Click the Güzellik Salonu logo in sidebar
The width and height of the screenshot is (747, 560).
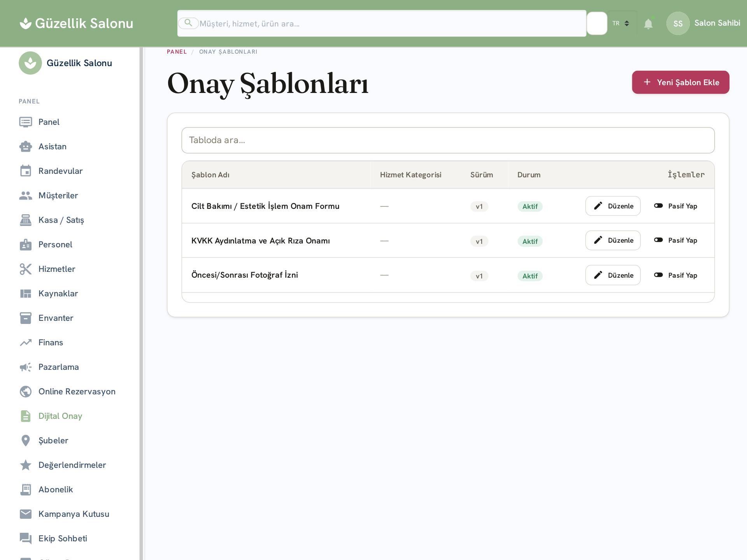pyautogui.click(x=30, y=63)
